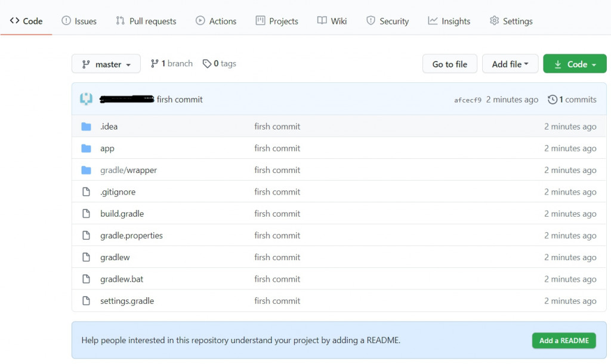Click the build.gradle file icon

coord(86,214)
